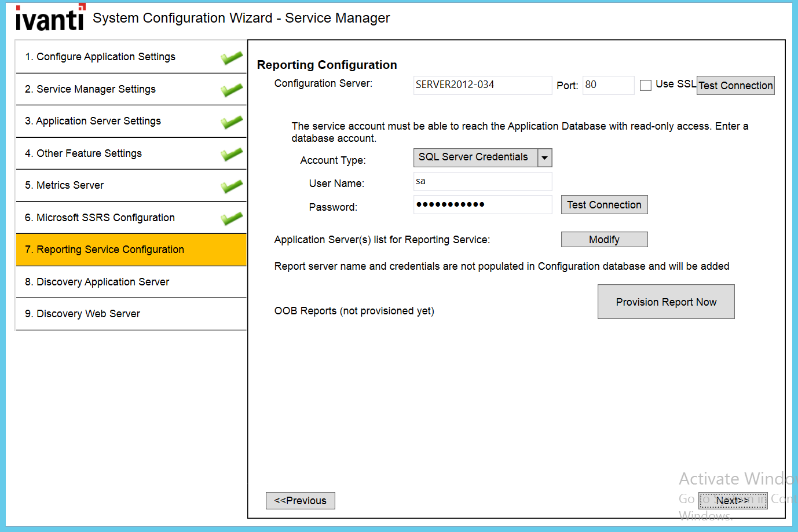This screenshot has height=532, width=798.
Task: Switch to Discovery Web Server step
Action: 131,314
